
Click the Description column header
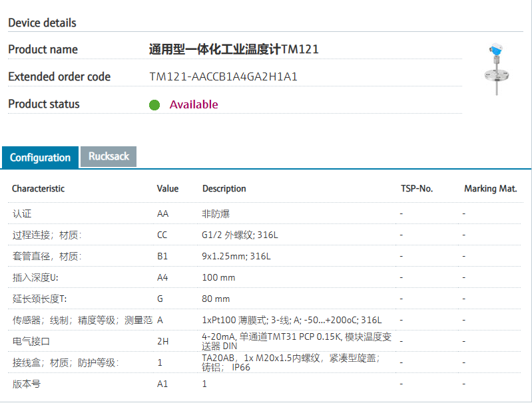point(224,189)
